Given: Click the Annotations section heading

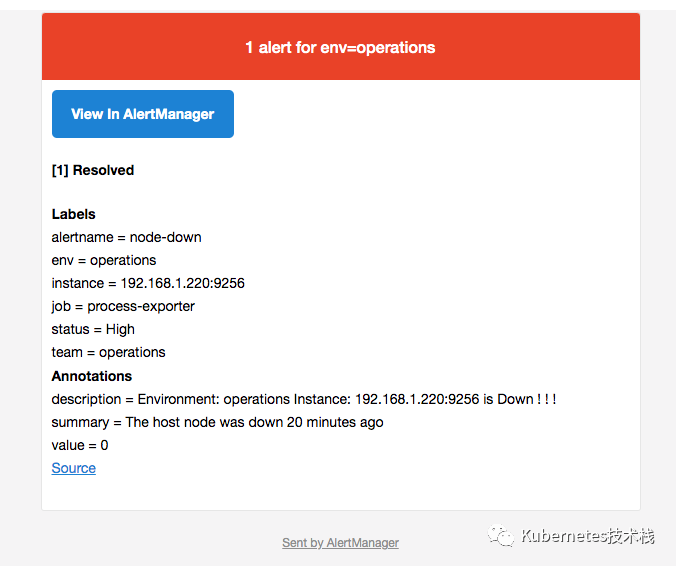Looking at the screenshot, I should click(x=92, y=376).
